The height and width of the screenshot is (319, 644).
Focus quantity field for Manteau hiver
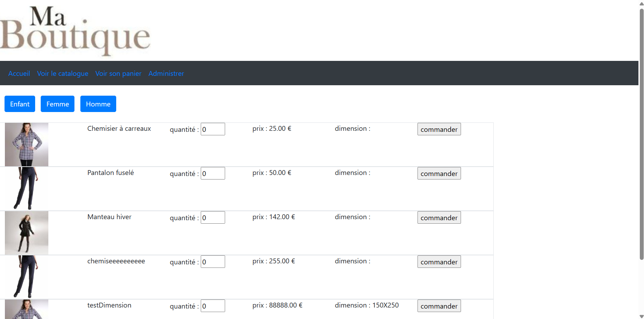coord(213,217)
